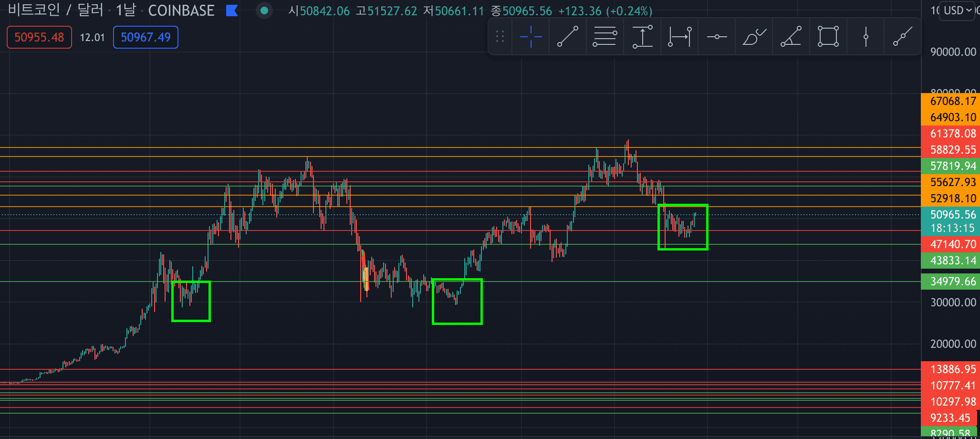Click the close value 50965.56 in header
Screen dimensions: 980x439
click(527, 11)
